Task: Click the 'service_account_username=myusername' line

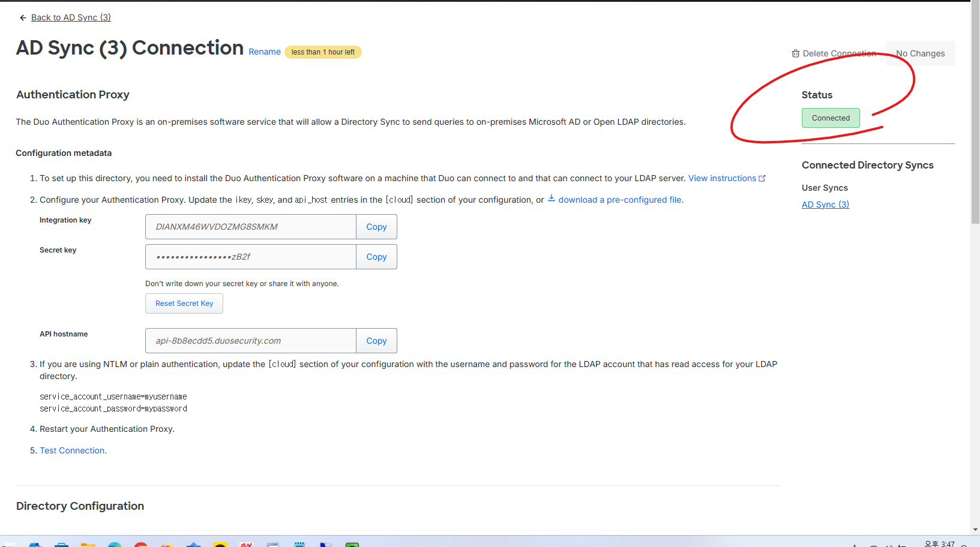Action: (x=113, y=396)
